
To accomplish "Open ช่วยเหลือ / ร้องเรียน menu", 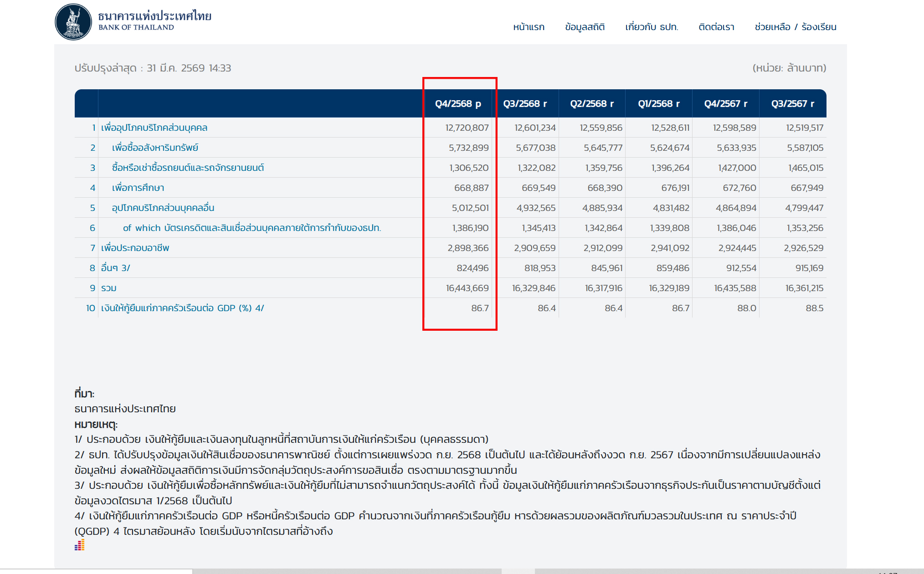I will coord(795,27).
